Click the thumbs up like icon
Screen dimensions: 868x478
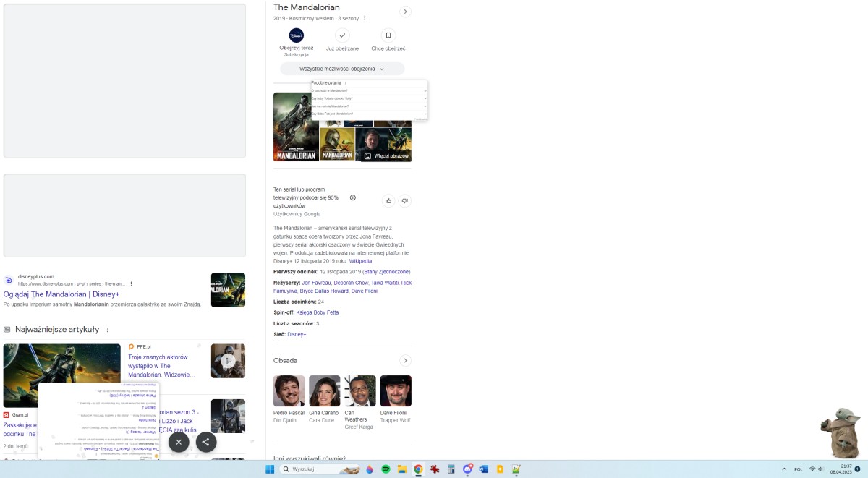click(388, 200)
